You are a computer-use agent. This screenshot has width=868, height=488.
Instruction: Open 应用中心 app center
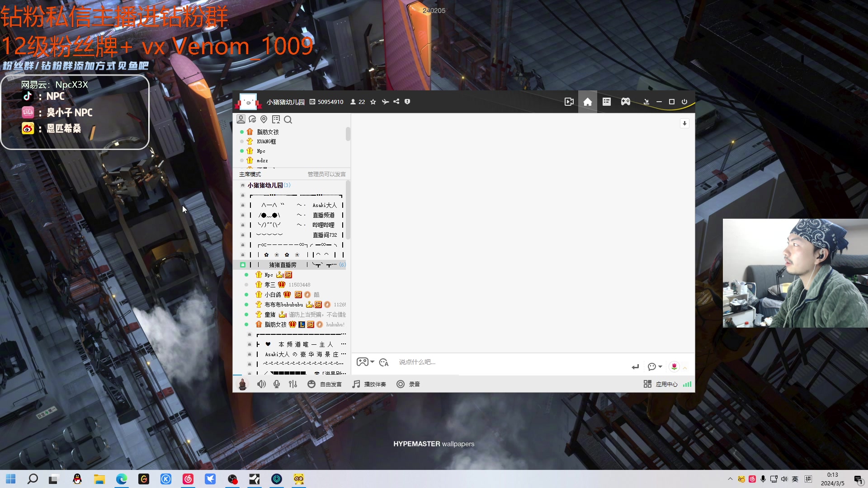coord(660,384)
